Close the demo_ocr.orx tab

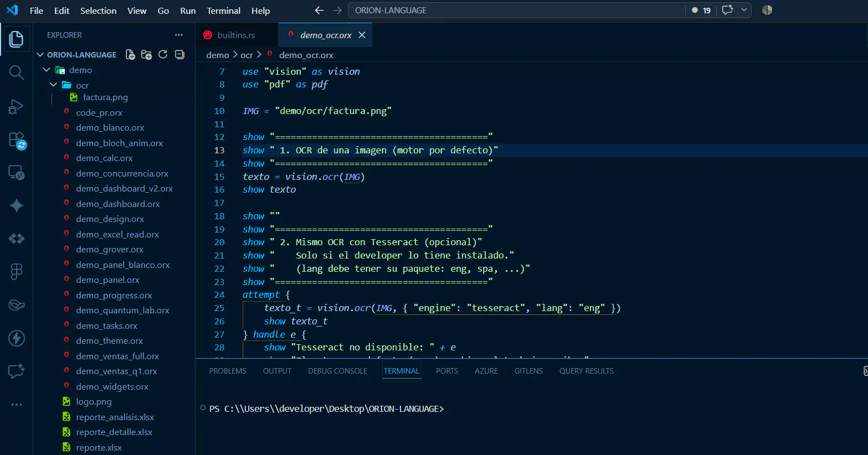362,35
